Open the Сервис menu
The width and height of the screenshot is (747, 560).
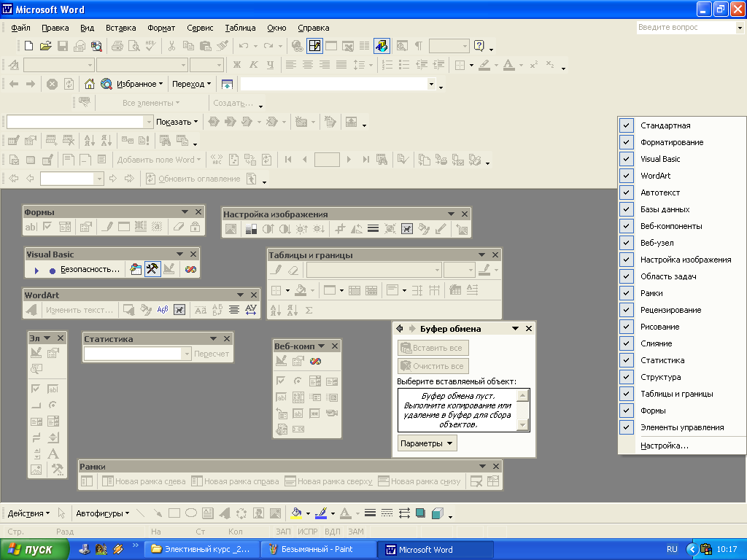(x=200, y=28)
